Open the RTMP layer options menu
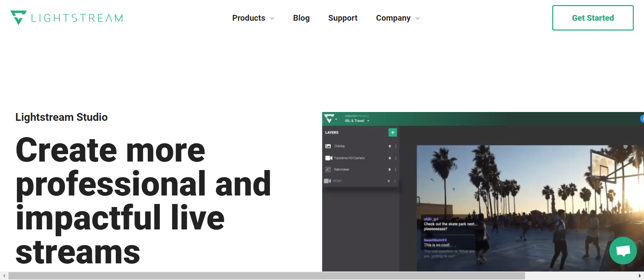 tap(395, 181)
